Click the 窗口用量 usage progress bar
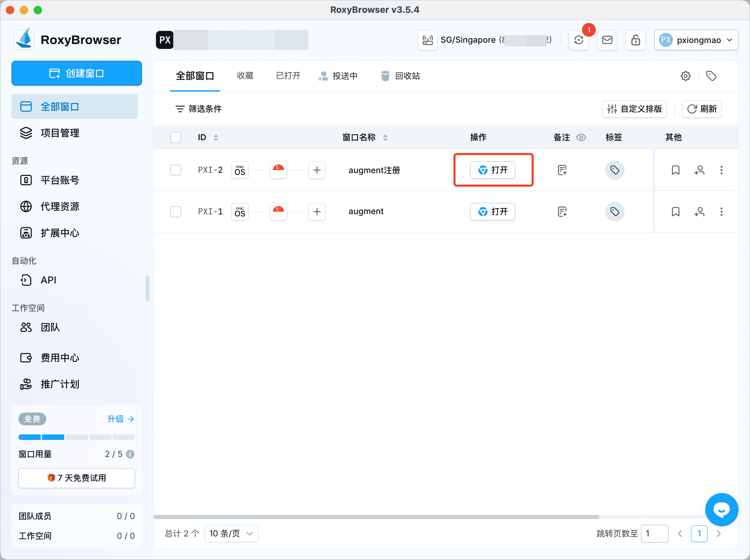Image resolution: width=750 pixels, height=560 pixels. click(77, 437)
